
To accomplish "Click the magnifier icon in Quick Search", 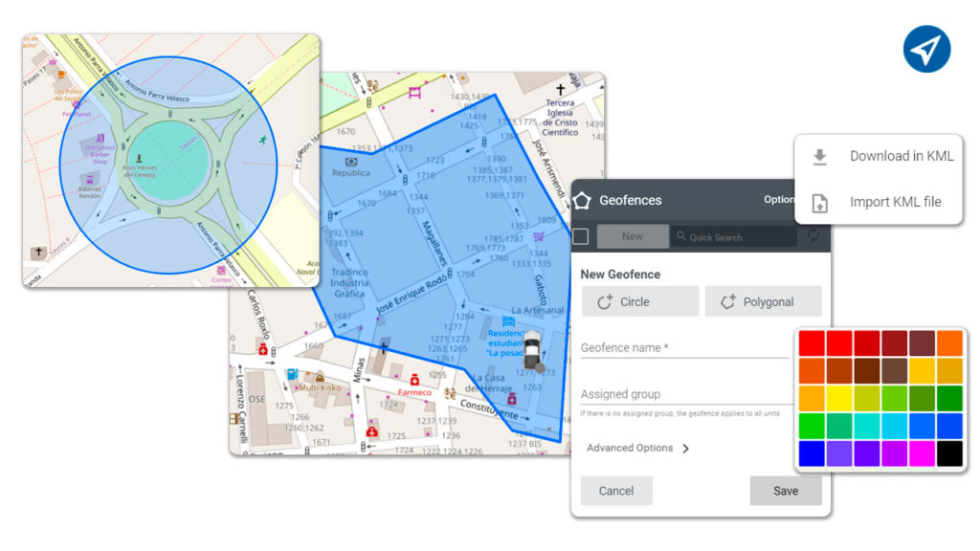I will click(681, 236).
